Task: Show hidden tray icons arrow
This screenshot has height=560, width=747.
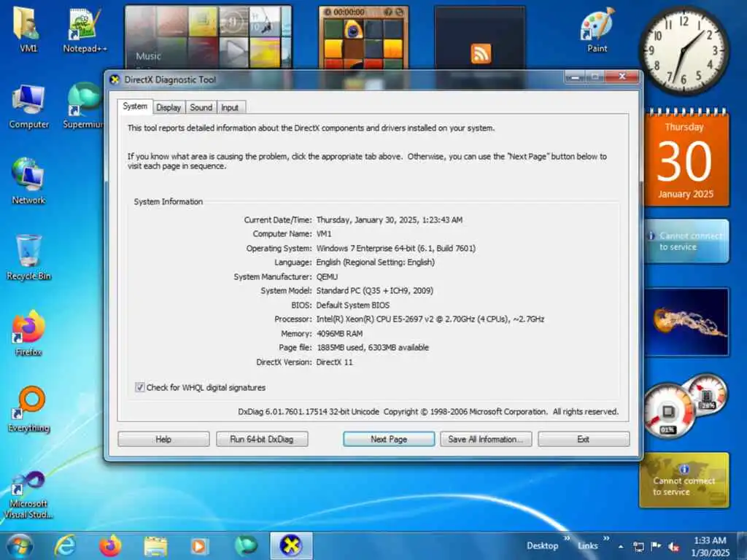Action: click(x=621, y=547)
